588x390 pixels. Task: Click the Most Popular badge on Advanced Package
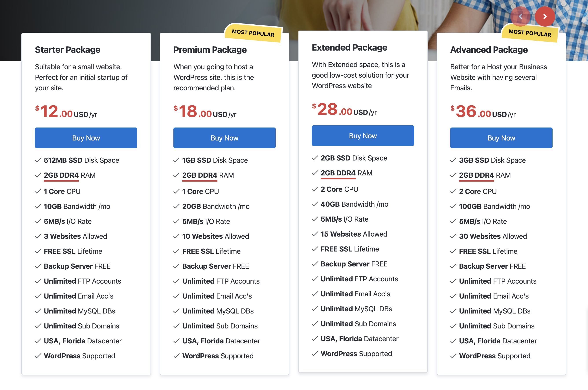[x=530, y=33]
